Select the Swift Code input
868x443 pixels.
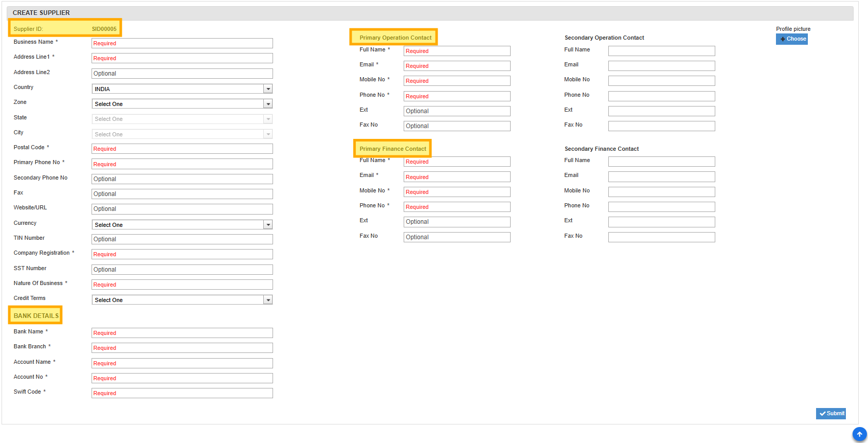[x=182, y=393]
